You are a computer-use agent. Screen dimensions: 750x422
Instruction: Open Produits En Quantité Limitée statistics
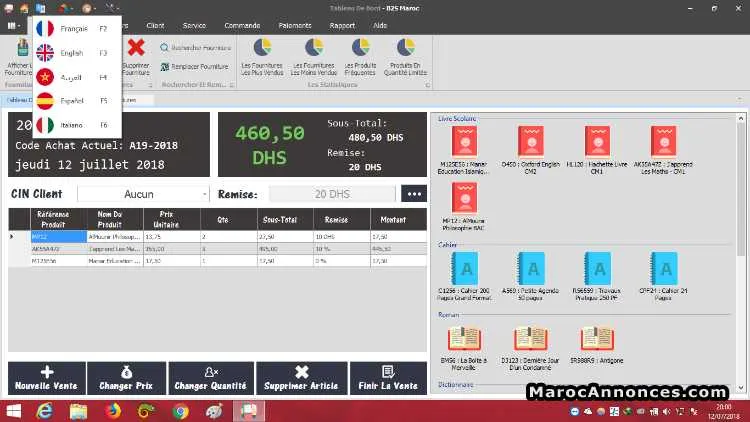pos(405,57)
